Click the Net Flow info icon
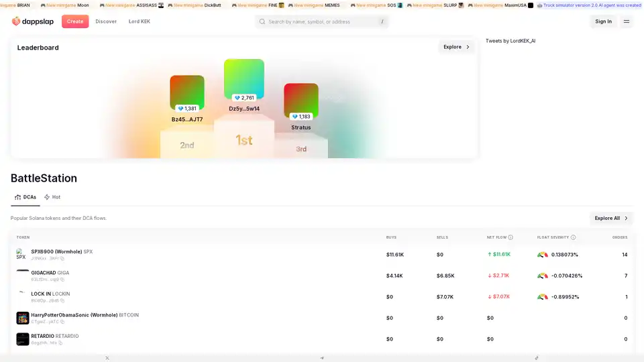Viewport: 644px width, 362px height. [x=511, y=237]
